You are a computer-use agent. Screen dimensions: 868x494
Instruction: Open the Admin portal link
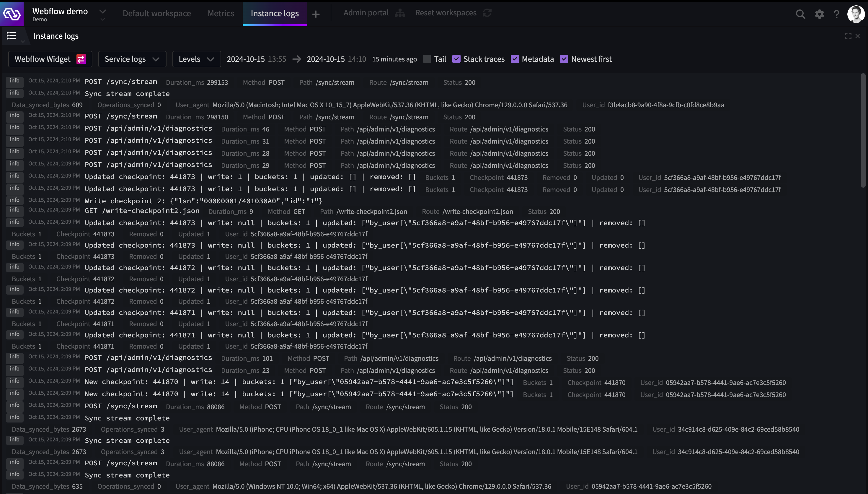coord(366,12)
